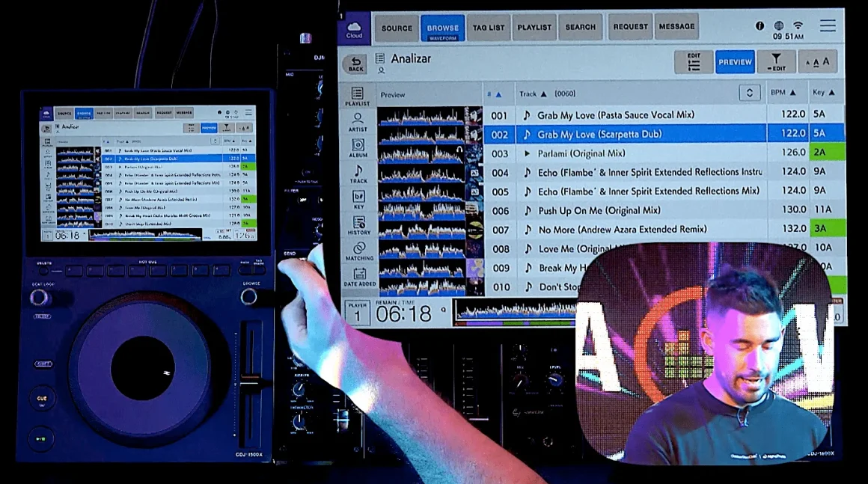Tap the music note icon of track 007

click(x=528, y=230)
